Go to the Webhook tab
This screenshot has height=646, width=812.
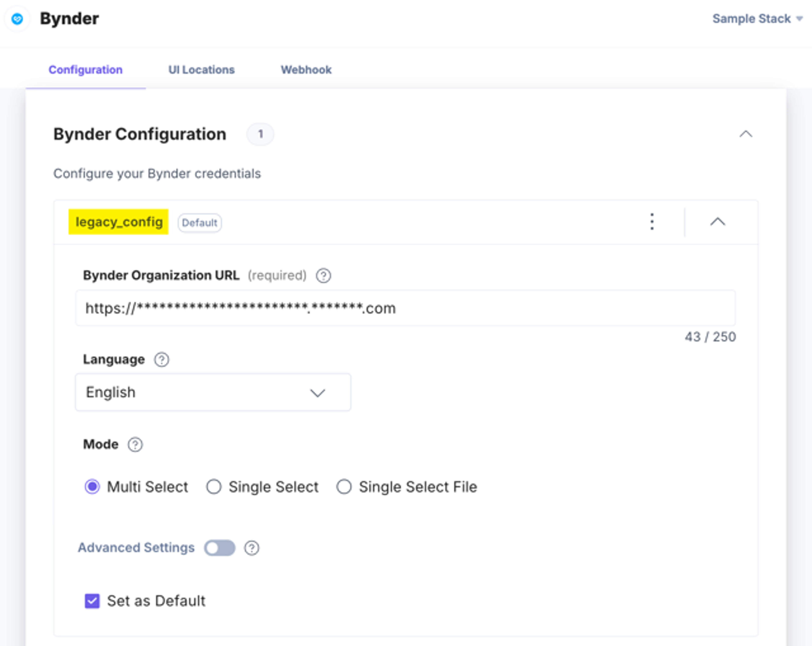point(306,70)
